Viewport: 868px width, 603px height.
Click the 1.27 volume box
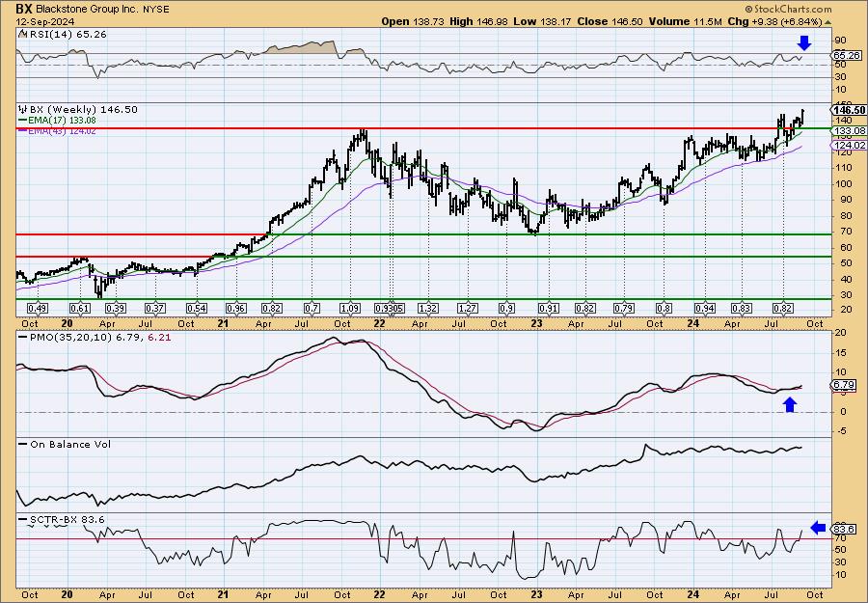[467, 309]
